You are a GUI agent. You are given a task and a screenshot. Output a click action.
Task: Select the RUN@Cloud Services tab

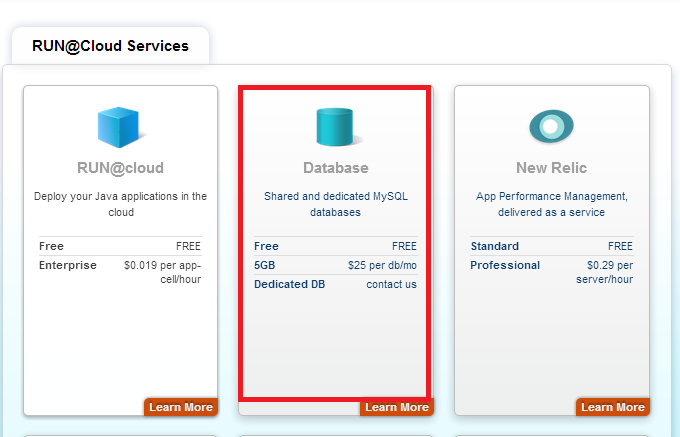click(110, 46)
